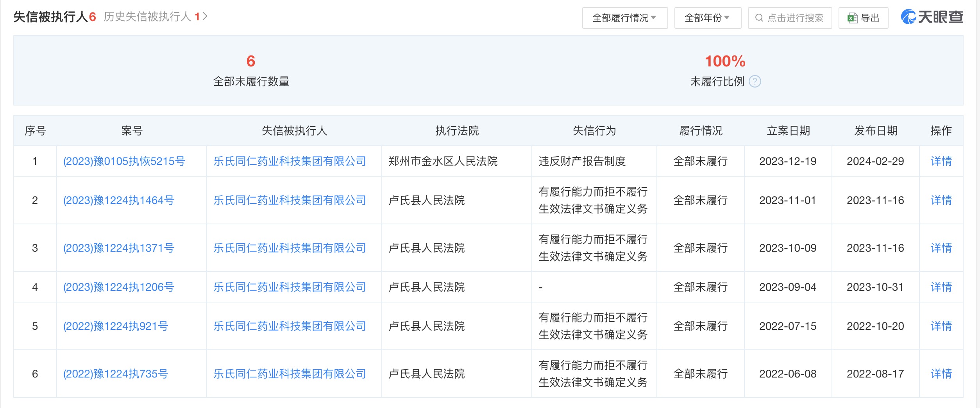980x408 pixels.
Task: Click filing date 2023-10-09
Action: point(788,248)
